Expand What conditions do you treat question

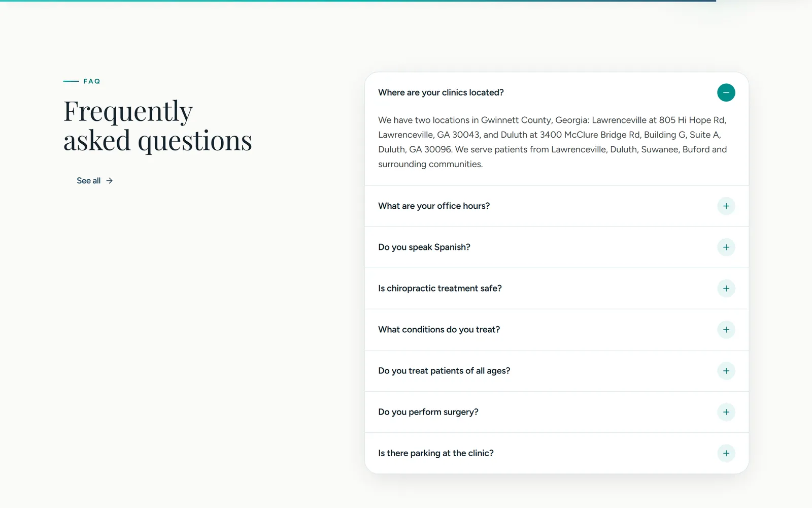coord(557,330)
